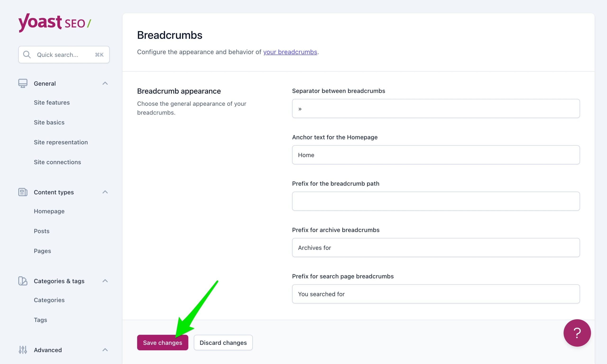607x364 pixels.
Task: Collapse the General section
Action: [x=105, y=83]
